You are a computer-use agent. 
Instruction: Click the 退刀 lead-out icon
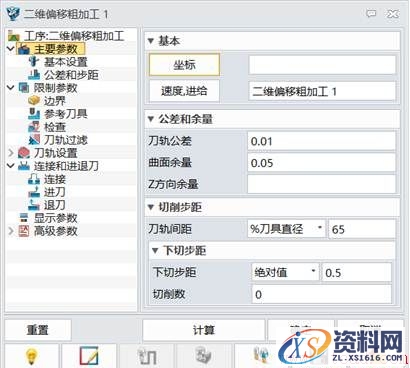(35, 205)
